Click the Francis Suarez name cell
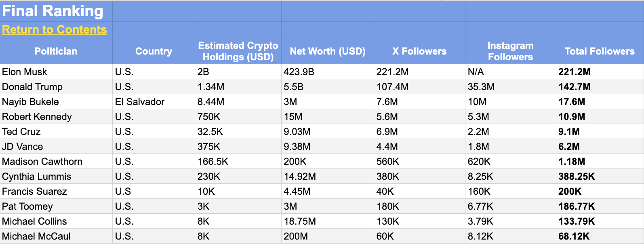This screenshot has height=244, width=644. pos(34,191)
